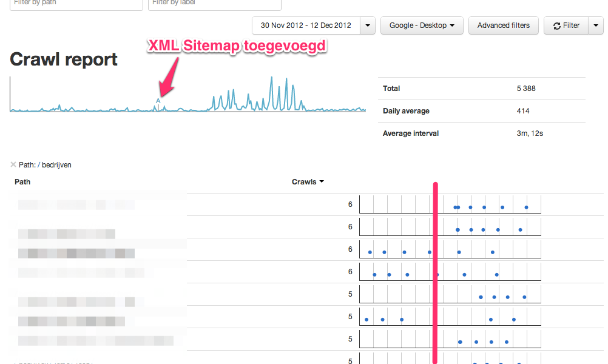
Task: Focus the 'Filter by path' input field
Action: (x=76, y=4)
